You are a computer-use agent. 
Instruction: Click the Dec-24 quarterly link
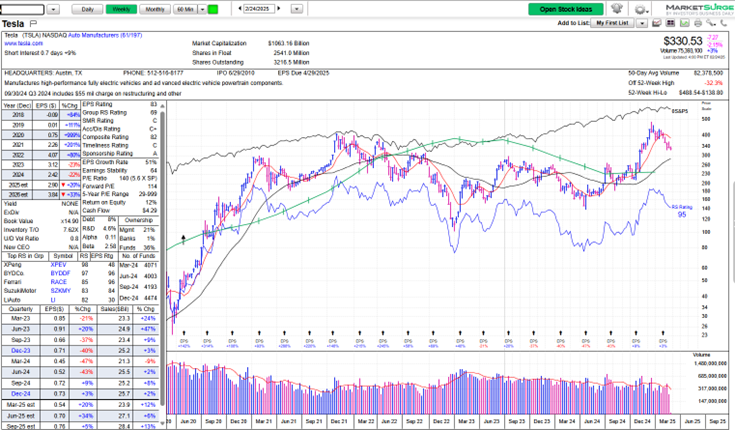pyautogui.click(x=21, y=394)
